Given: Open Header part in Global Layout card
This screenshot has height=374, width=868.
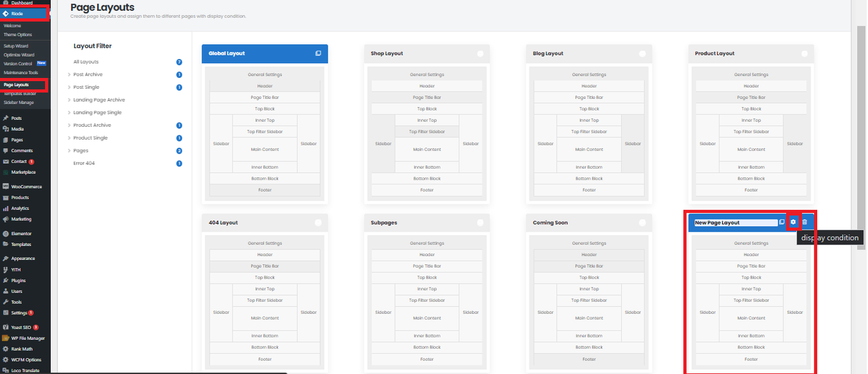Looking at the screenshot, I should [264, 86].
